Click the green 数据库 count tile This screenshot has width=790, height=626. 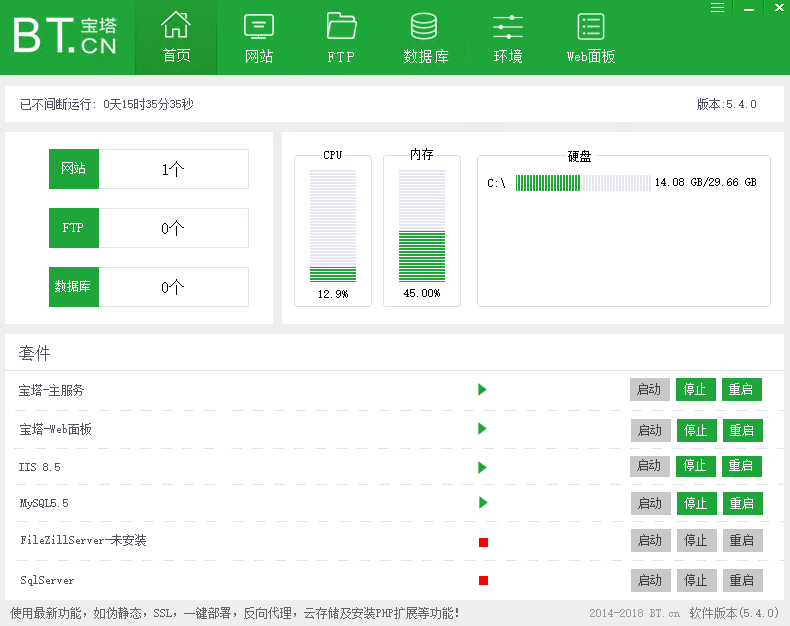point(74,287)
